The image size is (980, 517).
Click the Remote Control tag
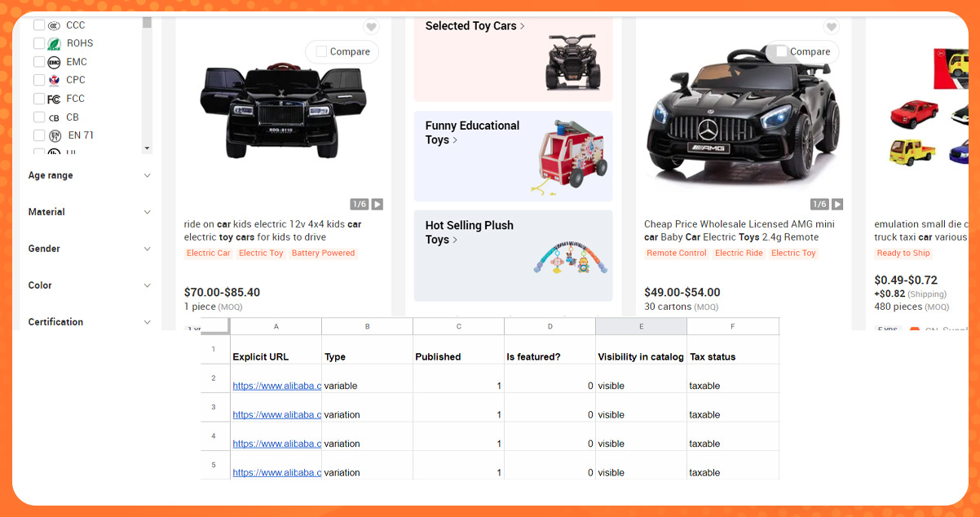pos(677,253)
